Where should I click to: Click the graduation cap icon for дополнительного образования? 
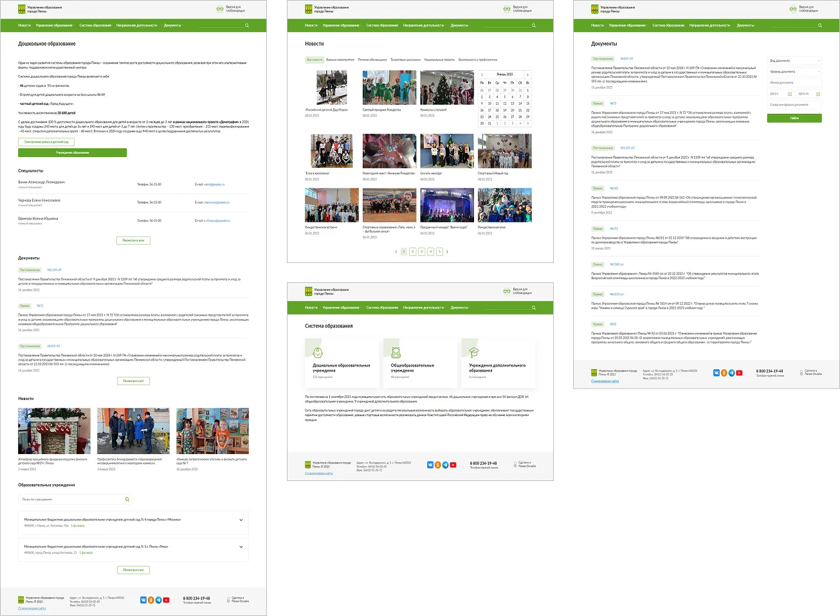pos(473,352)
